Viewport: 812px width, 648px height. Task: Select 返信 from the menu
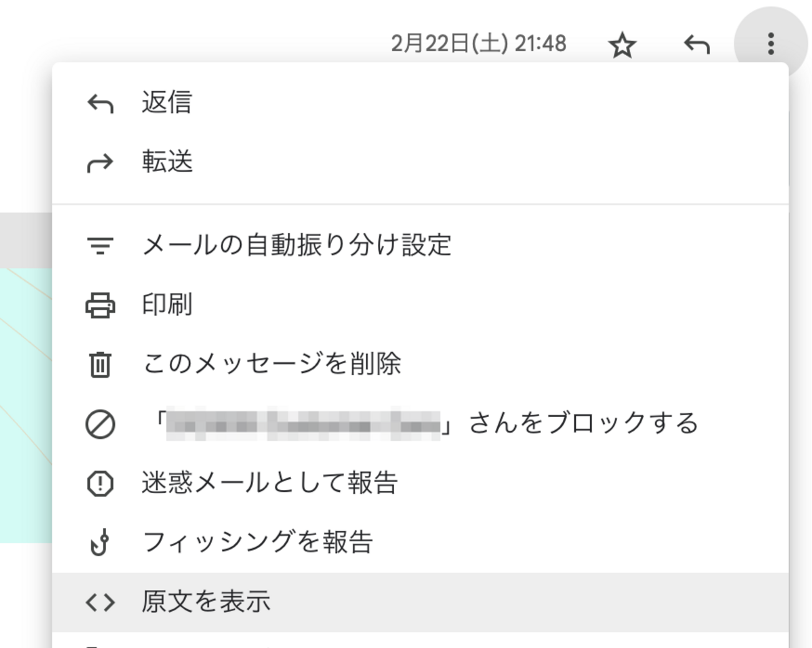pos(166,102)
